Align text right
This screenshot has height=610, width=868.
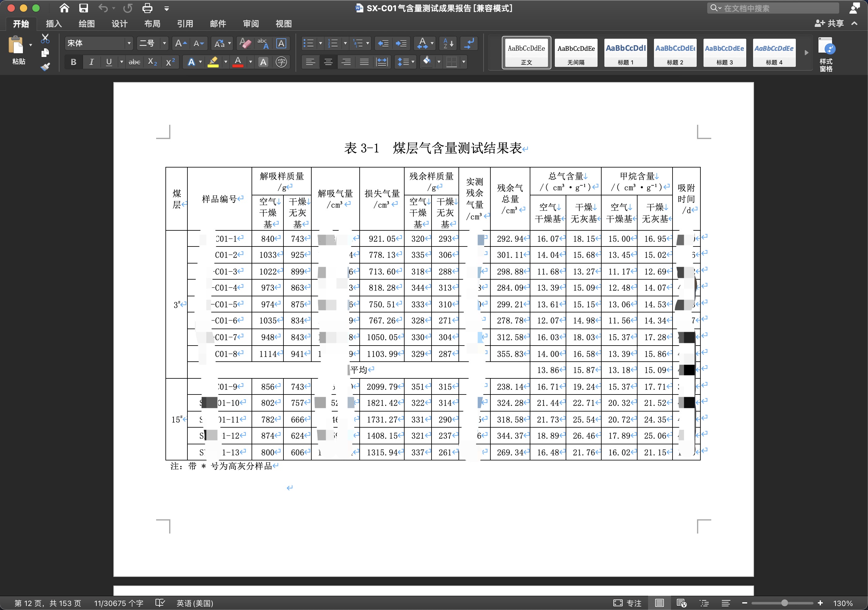[x=346, y=62]
